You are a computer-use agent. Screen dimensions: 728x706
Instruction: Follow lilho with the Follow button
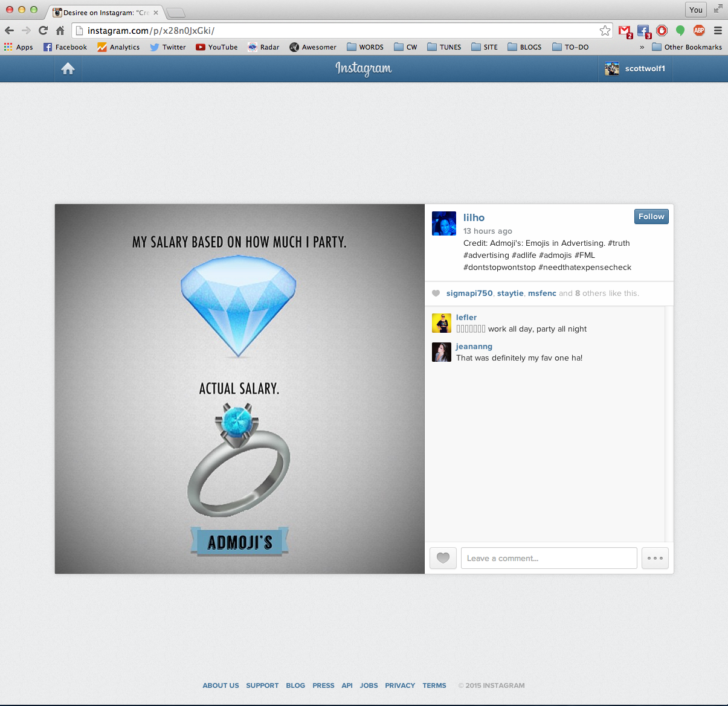[651, 216]
